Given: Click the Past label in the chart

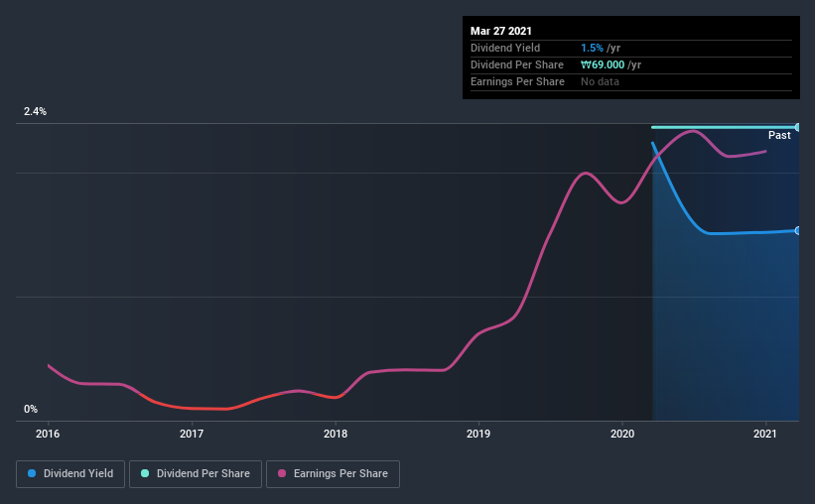Looking at the screenshot, I should (x=779, y=135).
